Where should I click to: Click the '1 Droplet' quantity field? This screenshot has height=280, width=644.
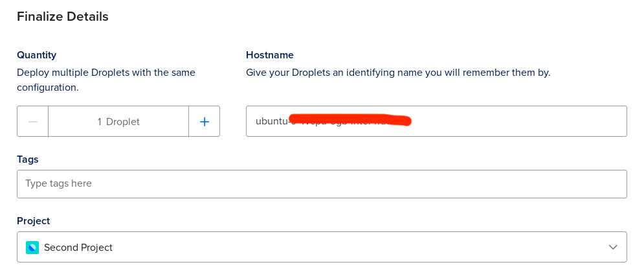pos(118,121)
